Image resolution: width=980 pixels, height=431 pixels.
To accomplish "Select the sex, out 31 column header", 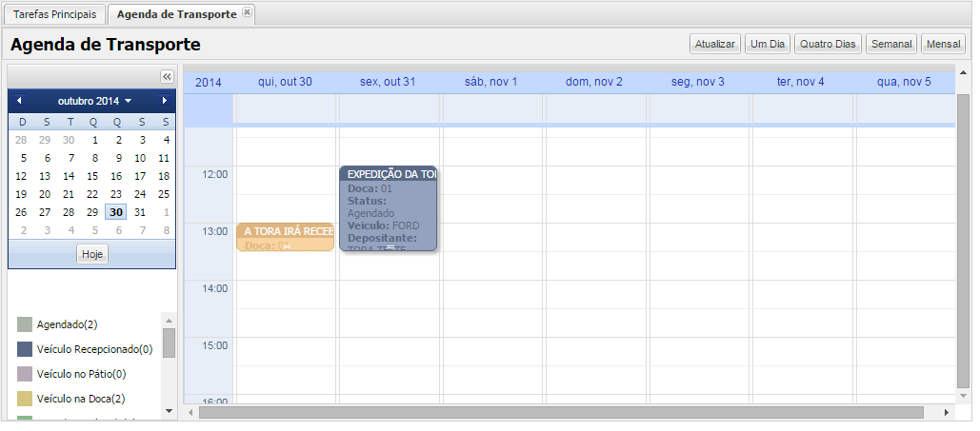I will click(x=388, y=82).
